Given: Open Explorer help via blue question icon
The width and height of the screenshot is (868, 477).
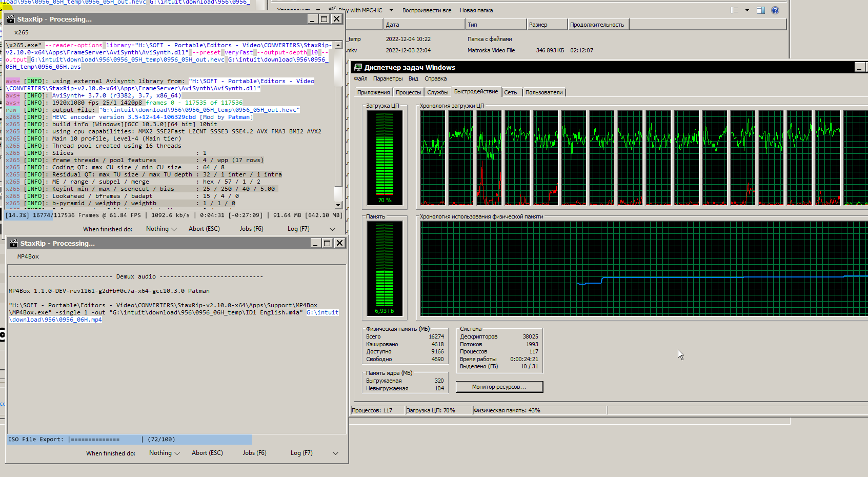Looking at the screenshot, I should point(775,10).
